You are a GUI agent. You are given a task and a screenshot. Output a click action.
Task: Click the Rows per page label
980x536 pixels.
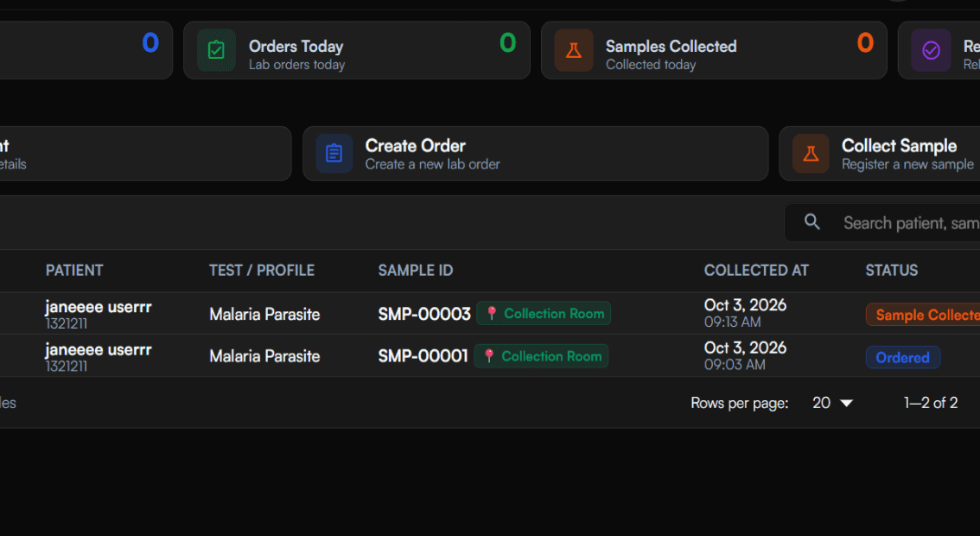pos(740,404)
